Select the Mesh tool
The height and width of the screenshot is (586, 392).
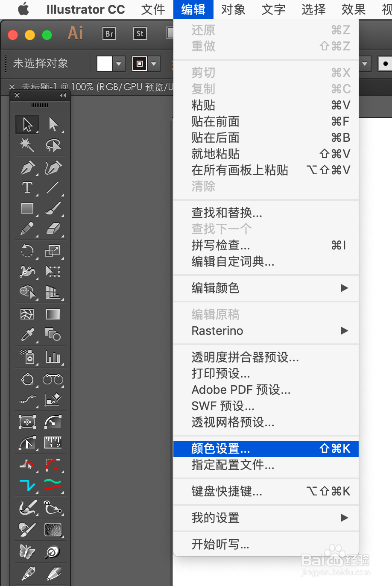(x=27, y=314)
